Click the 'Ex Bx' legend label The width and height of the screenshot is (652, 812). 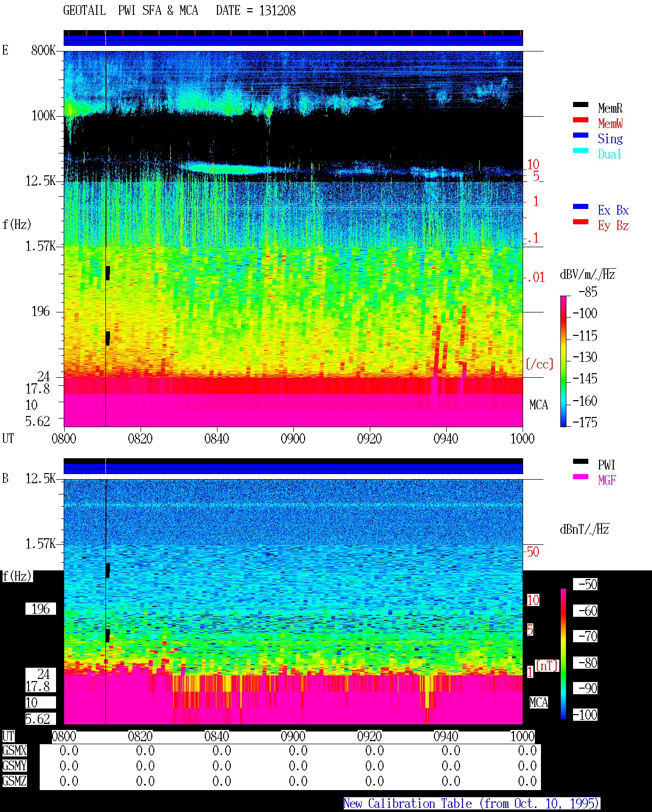tap(613, 210)
